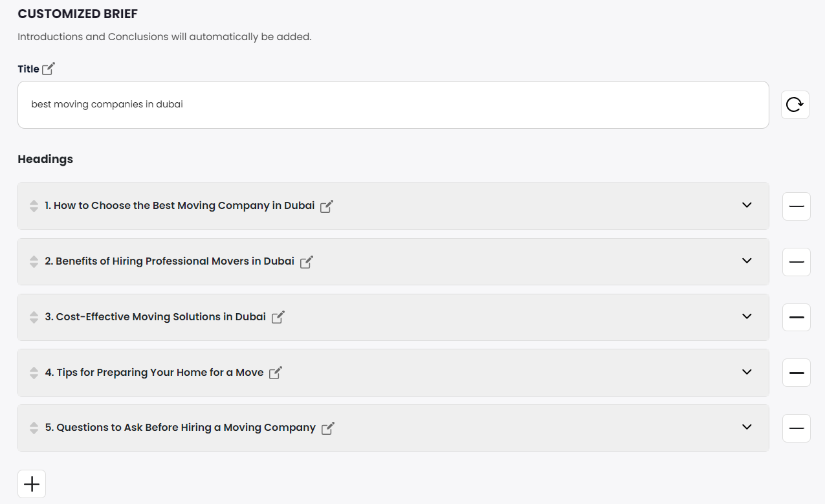Click the reorder arrows beside 'Tips for Preparing' heading
825x504 pixels.
click(34, 373)
